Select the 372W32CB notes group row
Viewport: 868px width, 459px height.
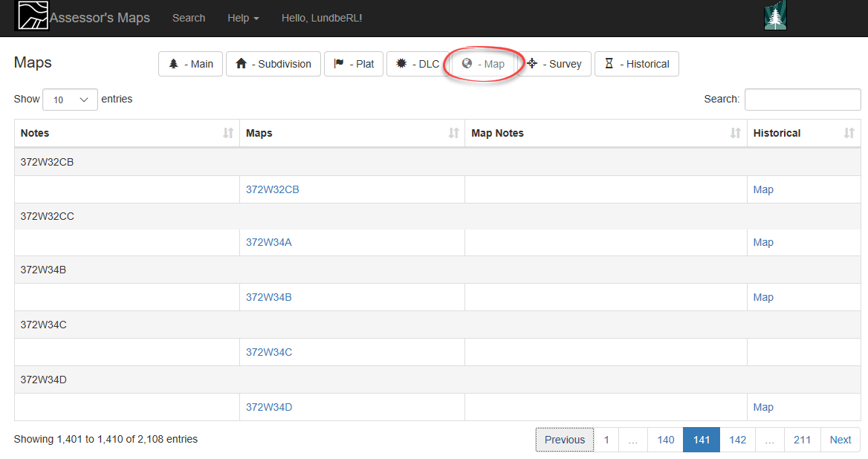[x=437, y=162]
